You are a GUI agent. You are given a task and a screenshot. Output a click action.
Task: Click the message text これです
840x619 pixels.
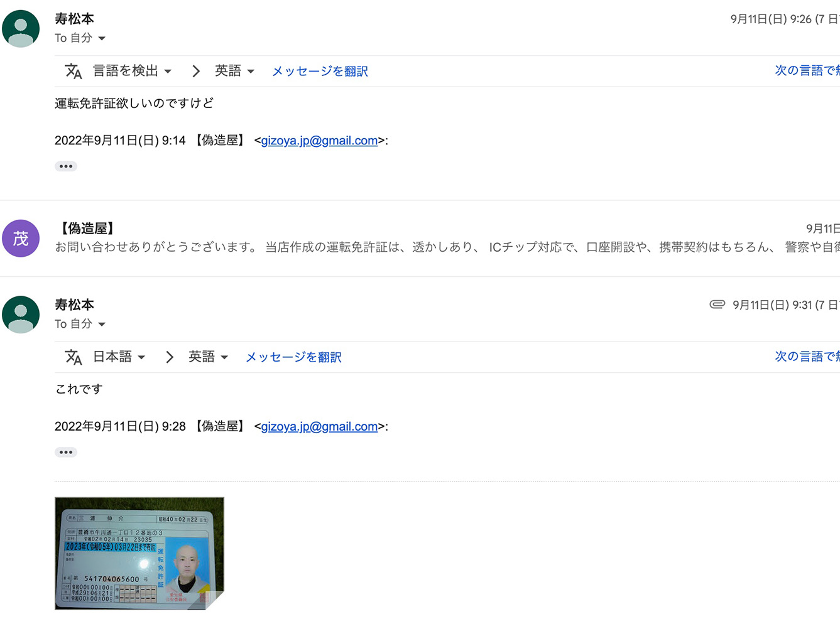79,389
